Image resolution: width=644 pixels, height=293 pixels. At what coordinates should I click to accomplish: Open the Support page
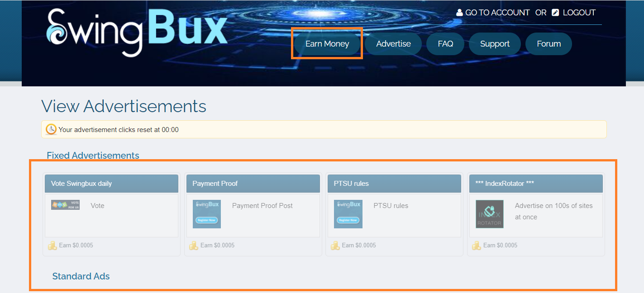tap(495, 44)
